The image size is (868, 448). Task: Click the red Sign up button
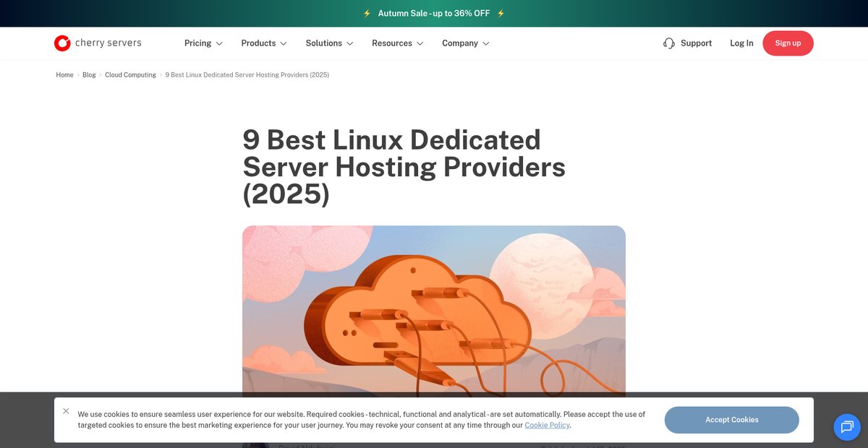point(788,43)
